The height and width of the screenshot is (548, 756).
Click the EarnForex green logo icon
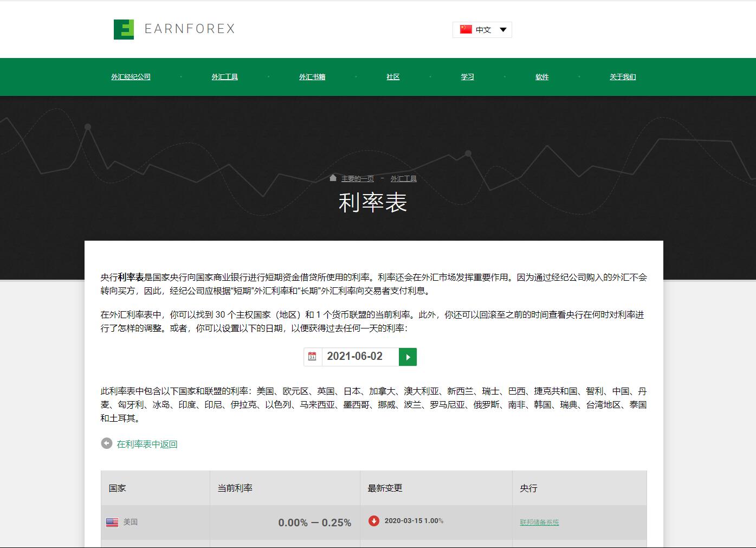coord(124,29)
